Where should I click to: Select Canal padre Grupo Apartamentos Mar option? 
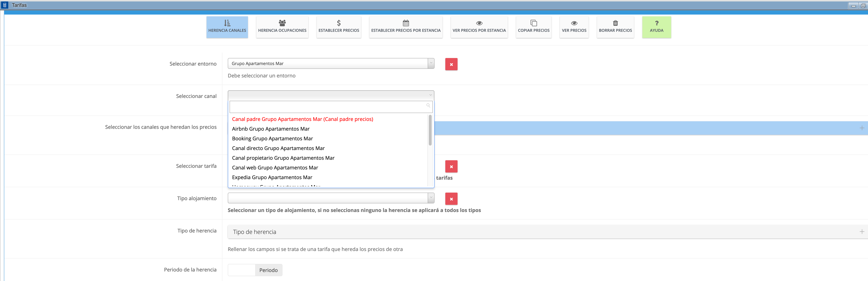coord(302,119)
